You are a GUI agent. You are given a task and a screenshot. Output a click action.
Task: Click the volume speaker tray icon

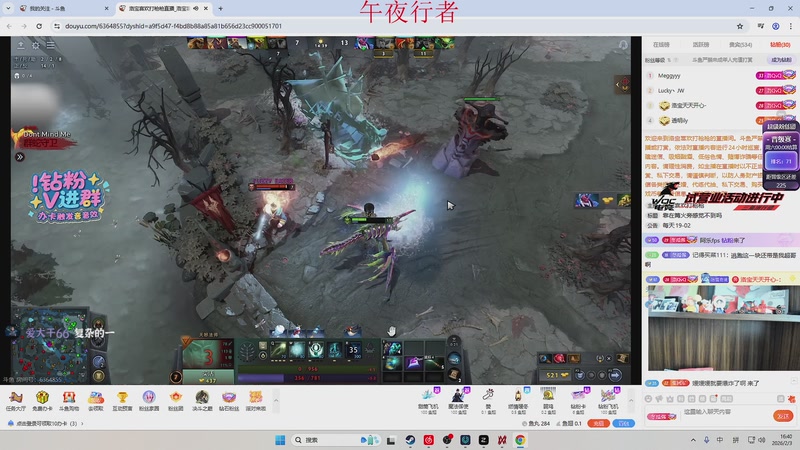[x=762, y=440]
